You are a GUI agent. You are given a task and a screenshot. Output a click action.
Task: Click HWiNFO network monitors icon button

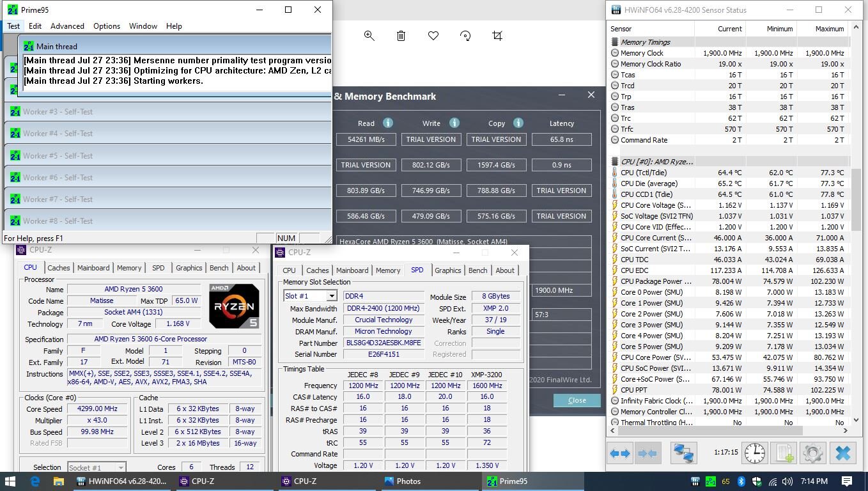683,453
